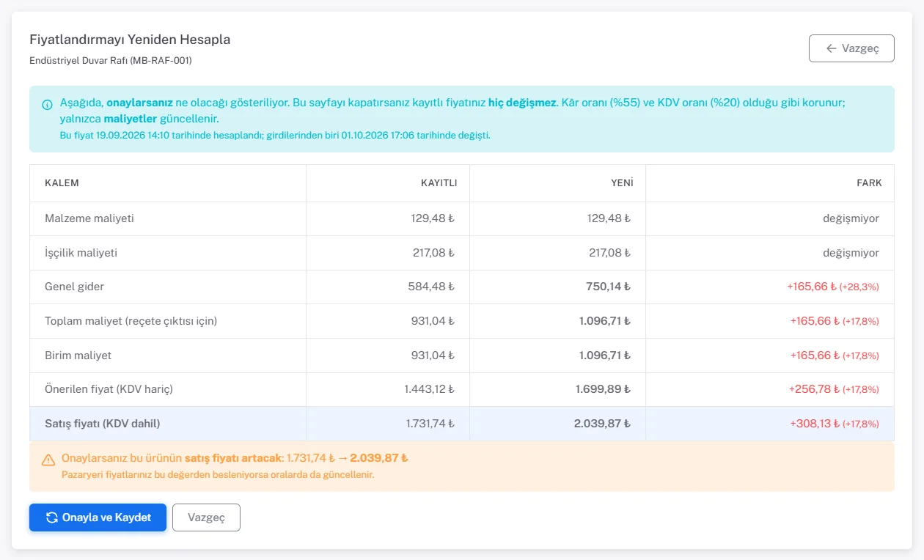Select the Toplam maliyet (reçete çıktısı için) row
Viewport: 924px width, 560px height.
462,321
